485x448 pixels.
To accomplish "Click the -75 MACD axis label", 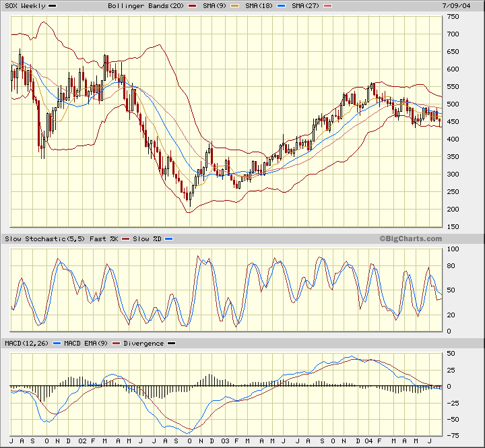I will (x=453, y=436).
